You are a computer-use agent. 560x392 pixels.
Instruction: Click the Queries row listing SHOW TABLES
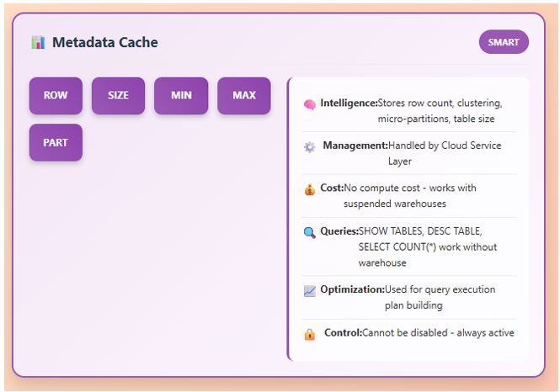tap(427, 246)
